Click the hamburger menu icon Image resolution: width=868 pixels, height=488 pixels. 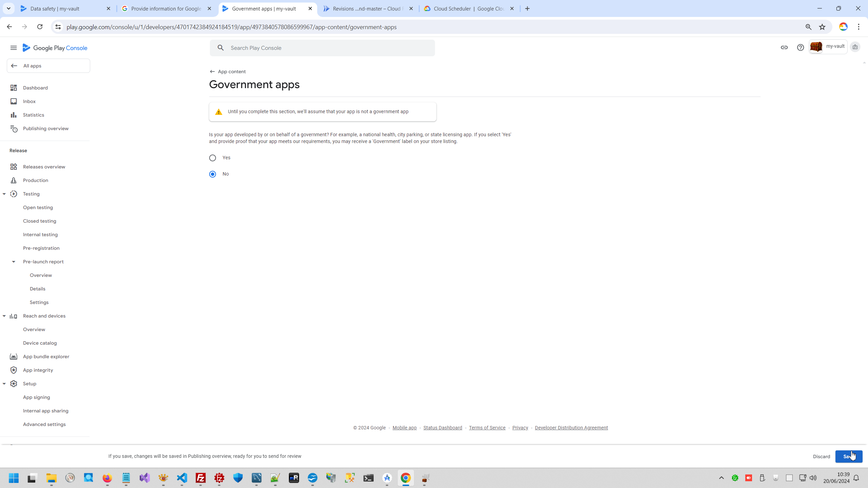click(14, 48)
